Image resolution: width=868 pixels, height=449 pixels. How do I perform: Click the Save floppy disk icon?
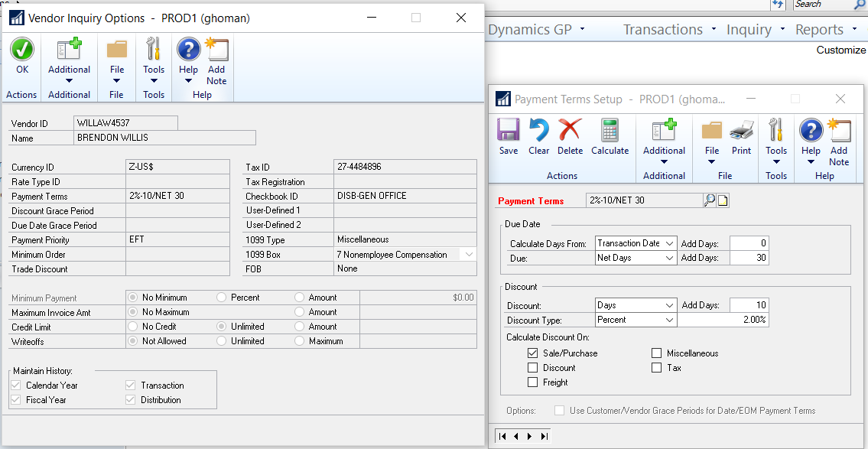click(x=508, y=130)
